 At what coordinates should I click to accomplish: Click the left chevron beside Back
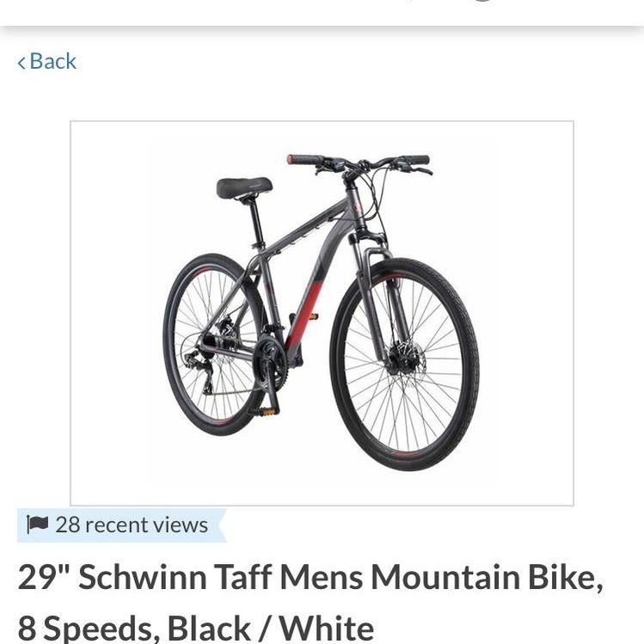point(21,63)
